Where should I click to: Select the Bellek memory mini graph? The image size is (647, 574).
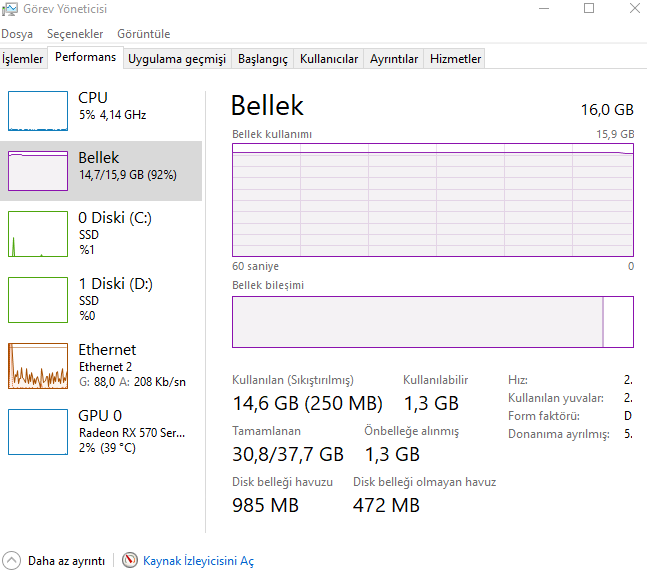(x=38, y=171)
